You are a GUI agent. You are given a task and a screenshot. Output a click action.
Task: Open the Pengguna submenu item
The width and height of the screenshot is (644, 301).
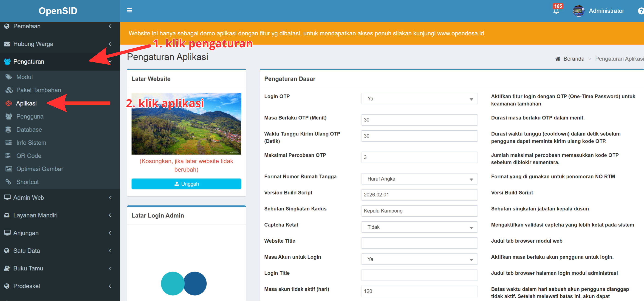tap(30, 117)
